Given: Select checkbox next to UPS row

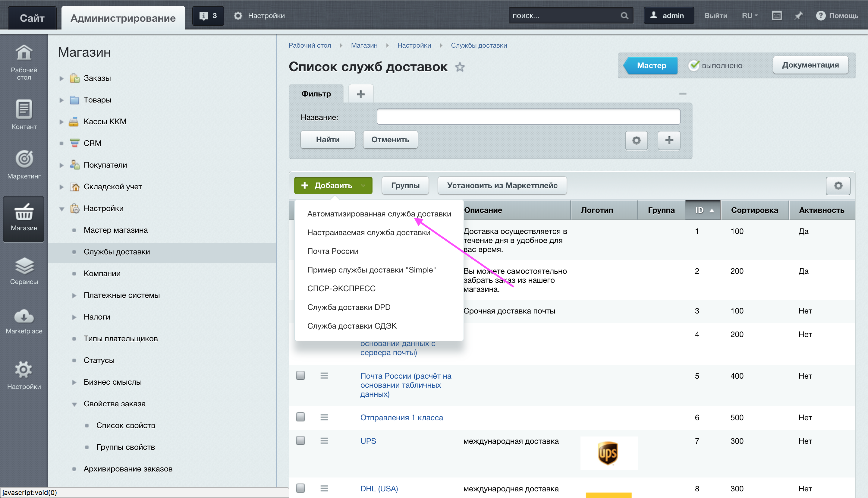Looking at the screenshot, I should click(300, 441).
